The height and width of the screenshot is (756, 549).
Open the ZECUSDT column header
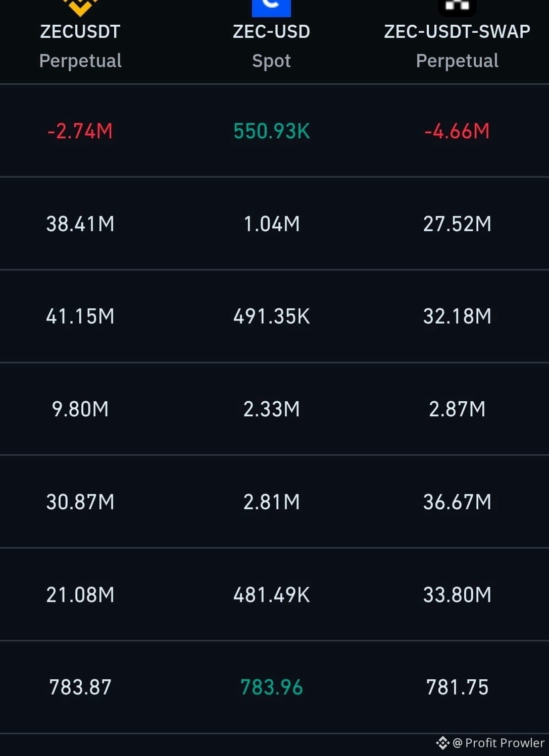[x=80, y=32]
